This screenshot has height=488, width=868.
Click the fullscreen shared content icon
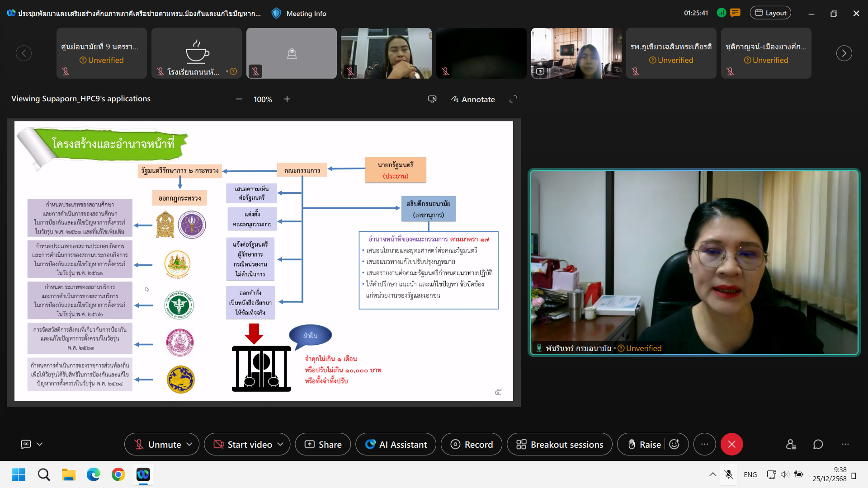513,99
